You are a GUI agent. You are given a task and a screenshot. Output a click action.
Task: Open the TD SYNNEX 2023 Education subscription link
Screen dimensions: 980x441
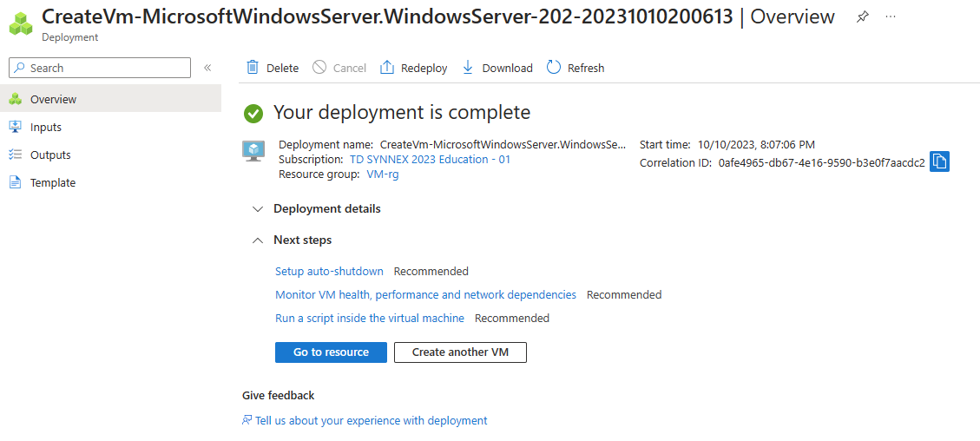pyautogui.click(x=430, y=159)
